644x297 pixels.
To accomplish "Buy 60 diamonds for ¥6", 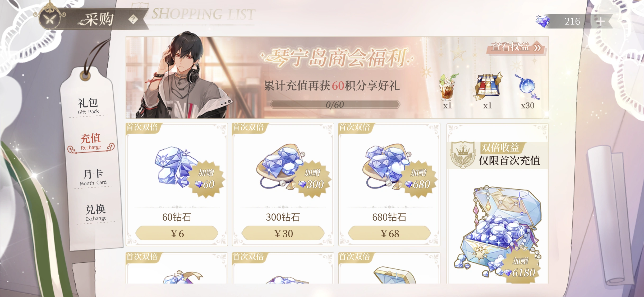I will (x=177, y=233).
